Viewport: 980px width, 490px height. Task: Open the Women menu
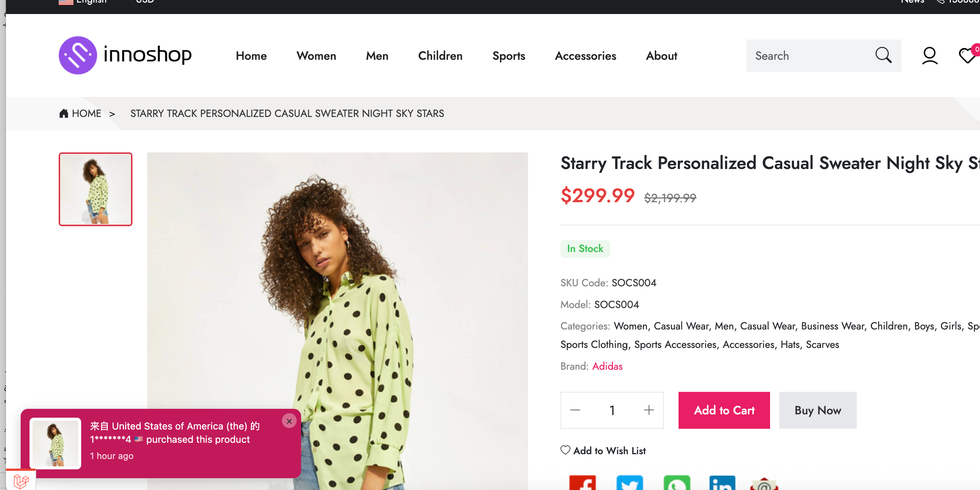pos(316,56)
